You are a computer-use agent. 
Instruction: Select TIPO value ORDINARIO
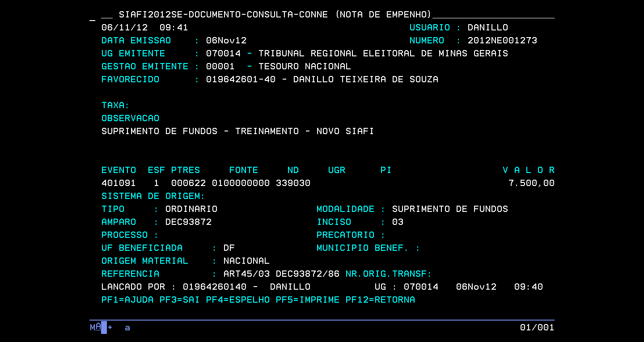pos(191,209)
